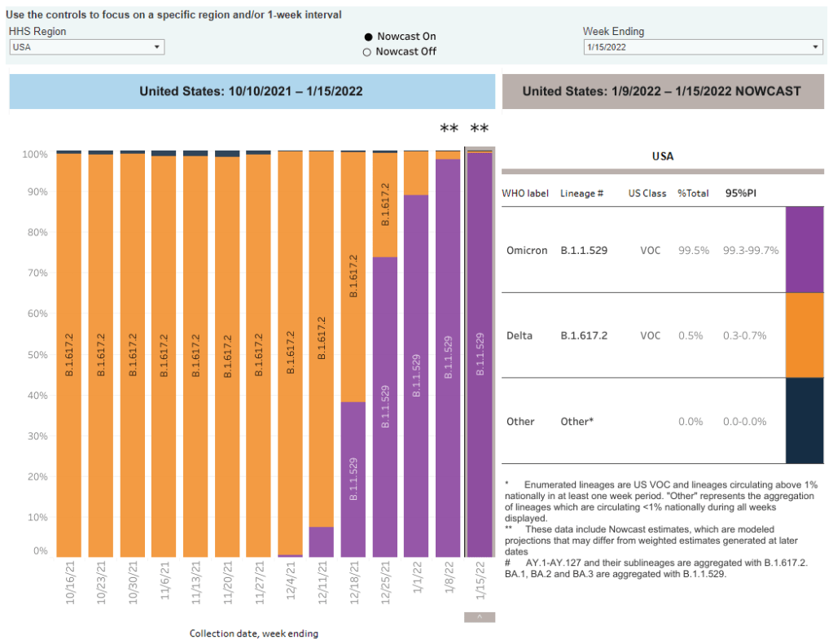Click the dark navy Other color swatch

pyautogui.click(x=805, y=421)
